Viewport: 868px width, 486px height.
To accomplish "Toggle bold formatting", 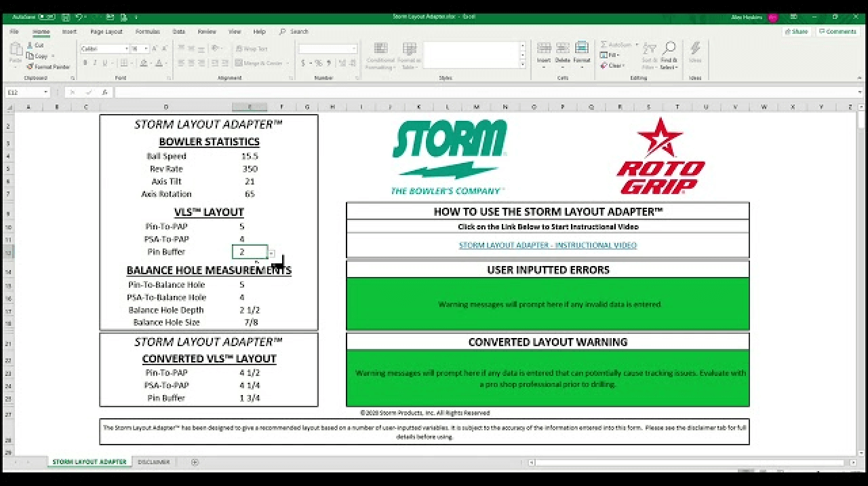I will tap(85, 63).
